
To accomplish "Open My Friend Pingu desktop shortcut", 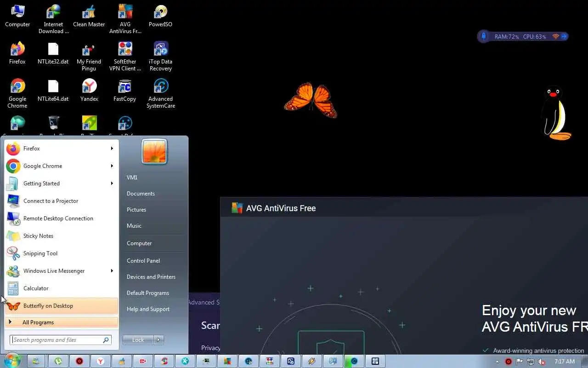I will pos(89,57).
